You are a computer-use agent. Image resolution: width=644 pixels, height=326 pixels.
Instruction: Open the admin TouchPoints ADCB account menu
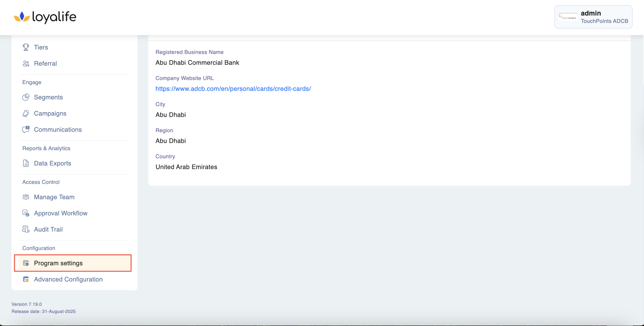(x=593, y=17)
